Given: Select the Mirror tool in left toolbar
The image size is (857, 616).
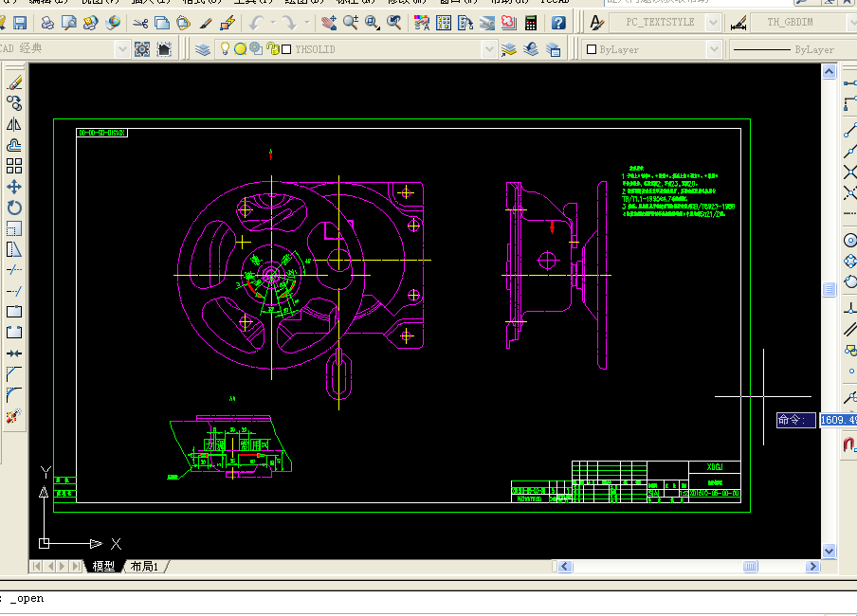Looking at the screenshot, I should 13,124.
